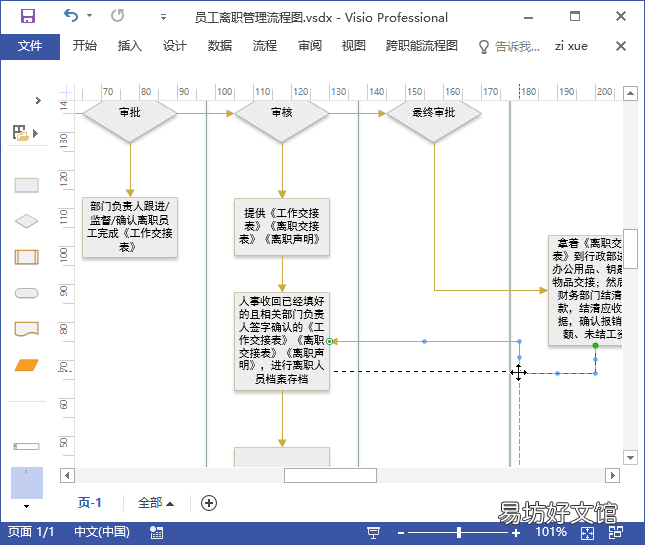Switch to the 插入 ribbon tab
645x545 pixels.
coord(130,46)
